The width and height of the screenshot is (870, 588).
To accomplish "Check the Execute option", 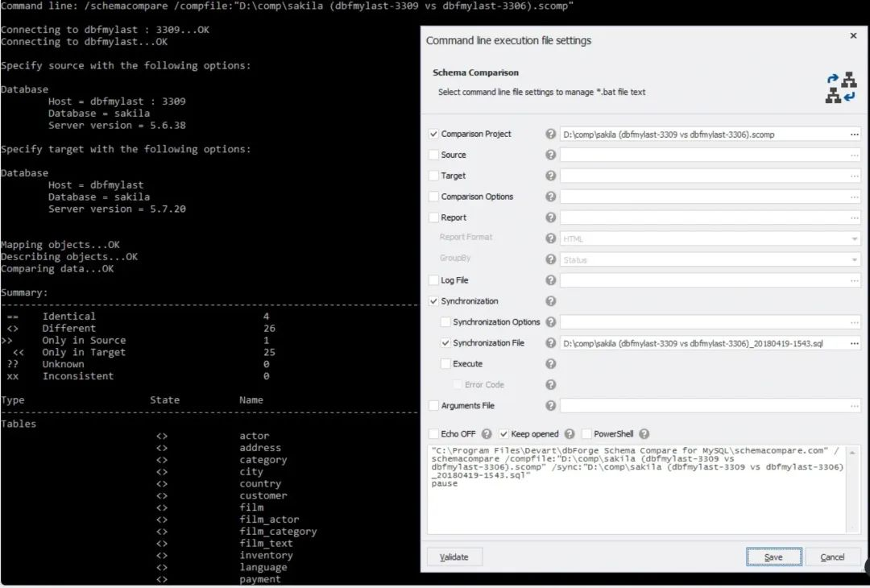I will (x=445, y=363).
